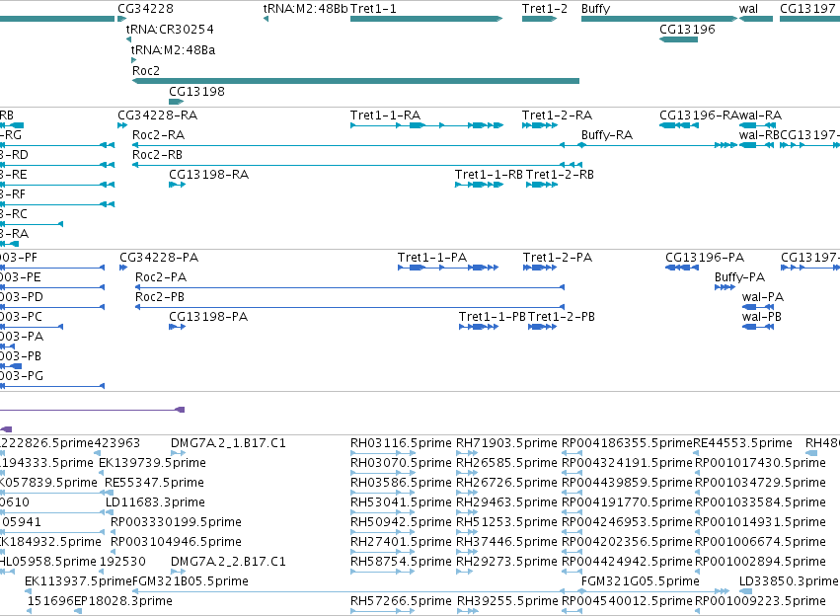840x616 pixels.
Task: Select CG13198-PA protein label
Action: 208,317
